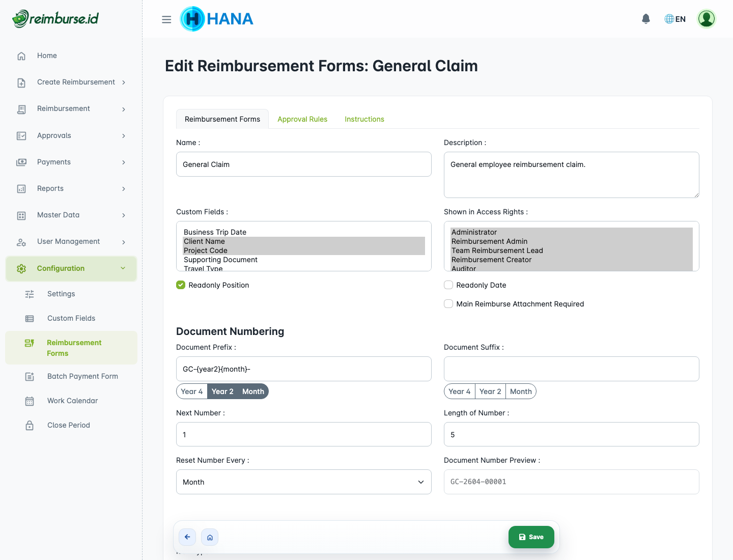Switch to Approval Rules tab
The height and width of the screenshot is (560, 733).
[x=302, y=119]
